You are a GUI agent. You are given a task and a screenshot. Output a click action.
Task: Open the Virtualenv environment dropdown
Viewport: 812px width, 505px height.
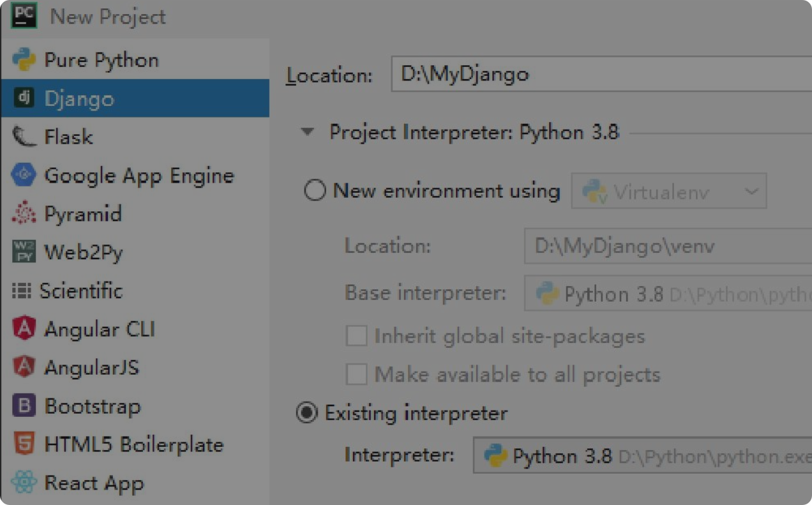click(668, 191)
